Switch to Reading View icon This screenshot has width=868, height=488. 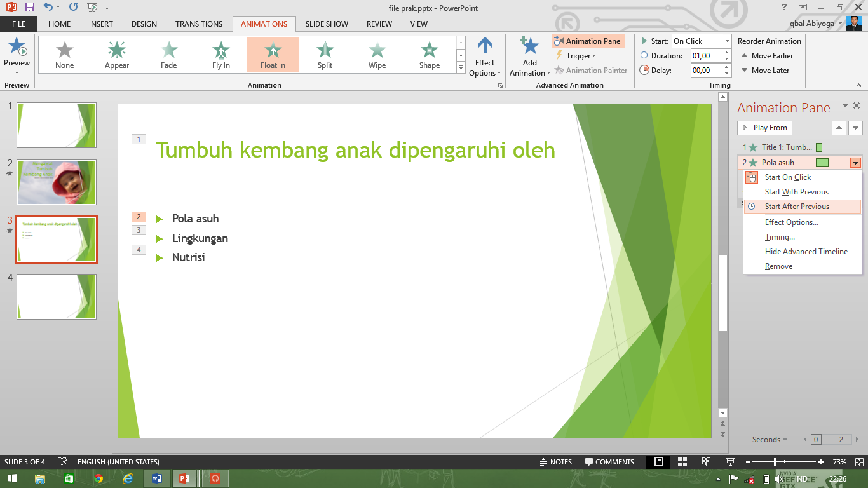point(706,462)
